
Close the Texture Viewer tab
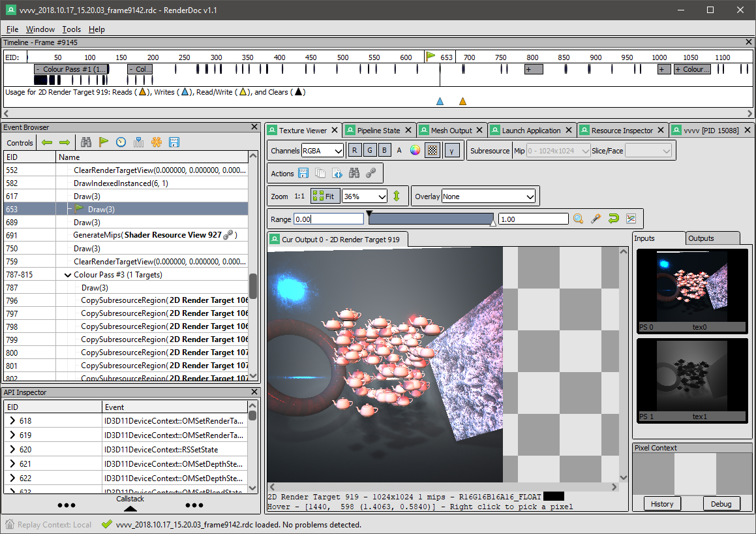[335, 131]
